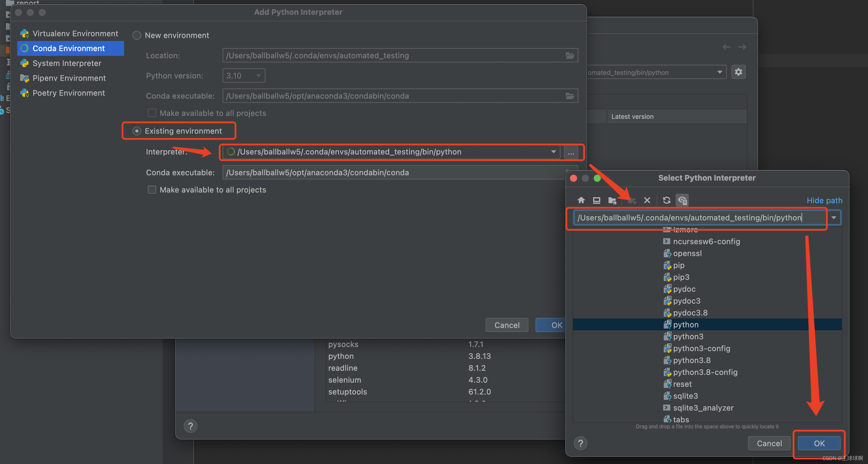Open interpreter browse '...' button

click(x=571, y=152)
